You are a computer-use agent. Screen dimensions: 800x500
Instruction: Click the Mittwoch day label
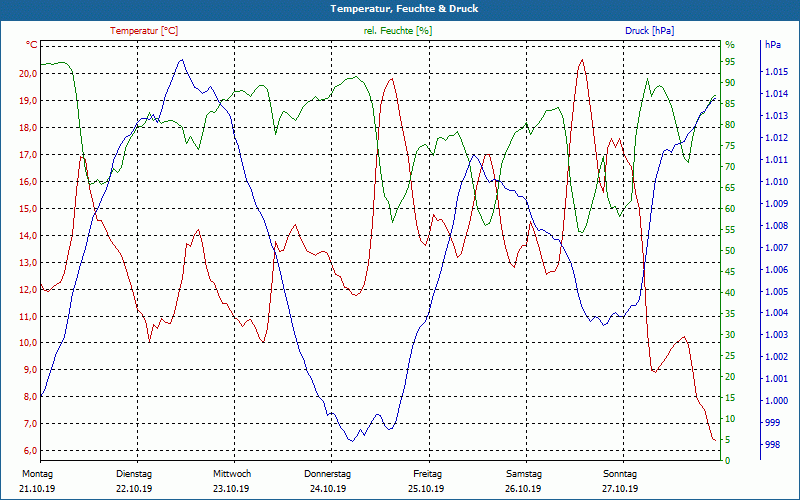click(232, 474)
